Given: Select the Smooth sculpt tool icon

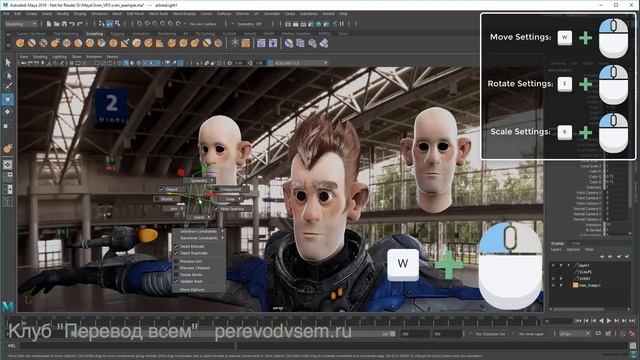Looking at the screenshot, I should 31,43.
